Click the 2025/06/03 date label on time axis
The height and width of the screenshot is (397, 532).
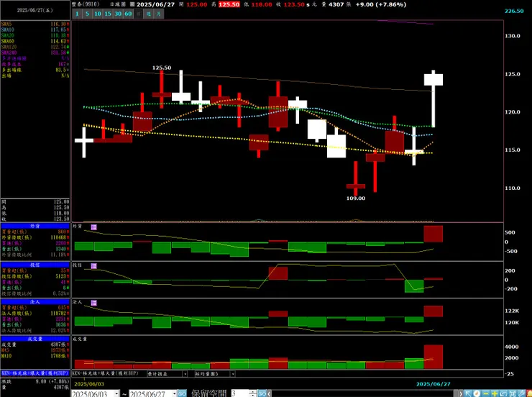(x=89, y=384)
